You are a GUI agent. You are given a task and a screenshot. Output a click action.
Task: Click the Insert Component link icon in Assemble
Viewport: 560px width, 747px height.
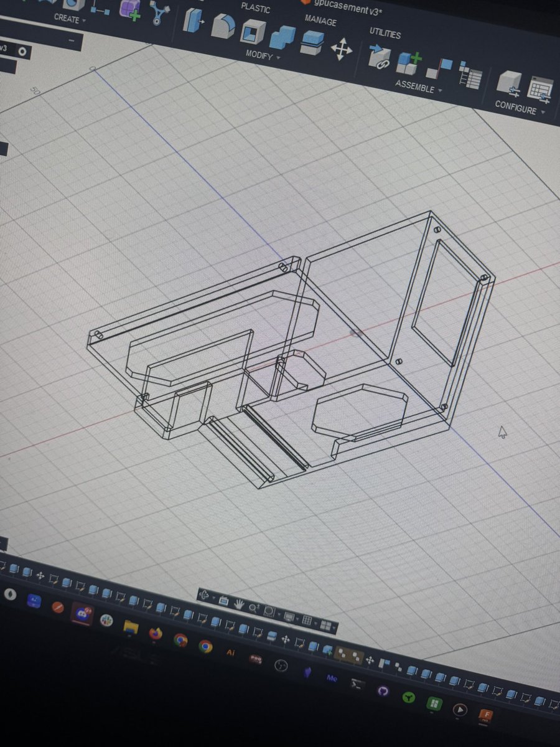pos(378,57)
